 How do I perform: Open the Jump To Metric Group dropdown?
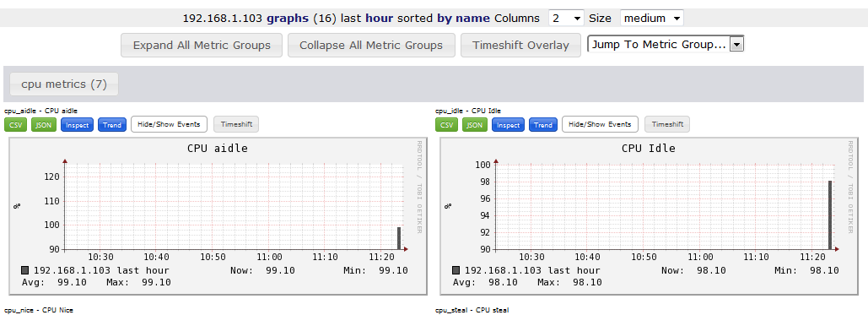pyautogui.click(x=666, y=45)
